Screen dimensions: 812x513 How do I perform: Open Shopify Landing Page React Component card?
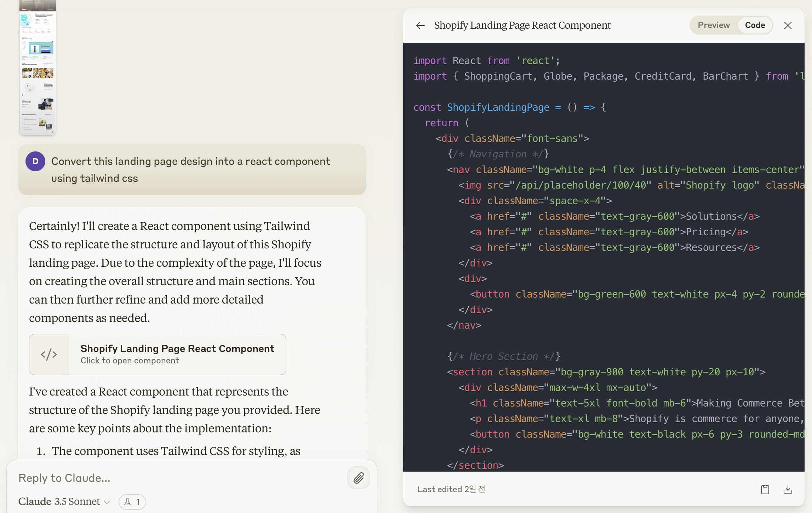point(158,355)
